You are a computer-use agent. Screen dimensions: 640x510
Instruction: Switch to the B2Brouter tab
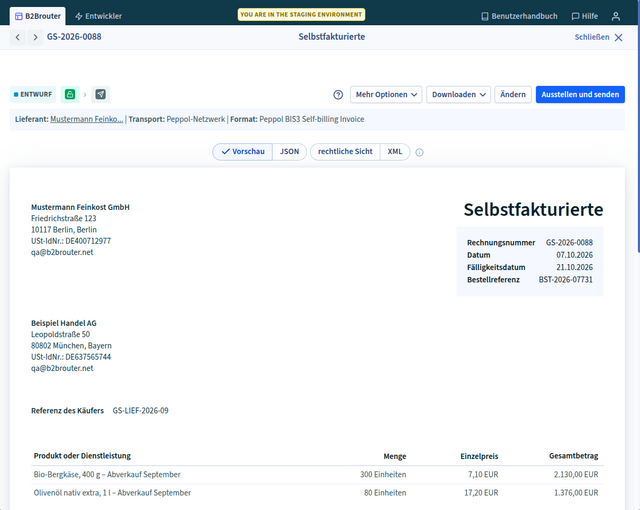tap(38, 16)
